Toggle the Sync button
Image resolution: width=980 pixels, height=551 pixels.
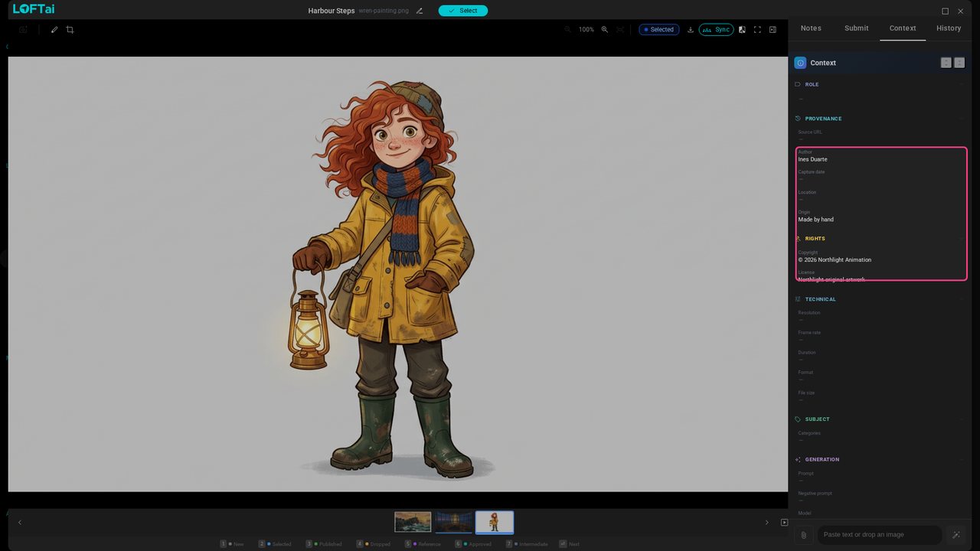716,30
